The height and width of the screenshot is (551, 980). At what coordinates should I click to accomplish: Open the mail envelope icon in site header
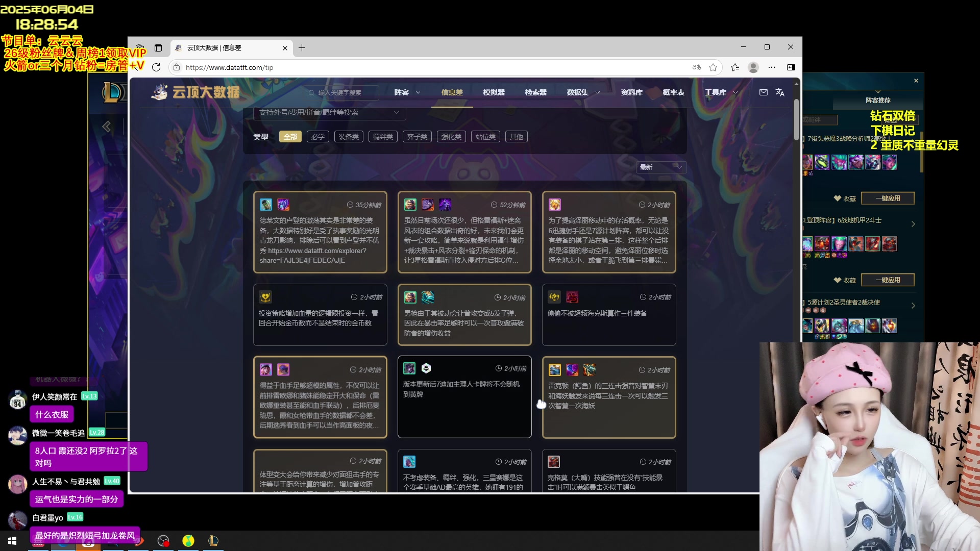763,92
